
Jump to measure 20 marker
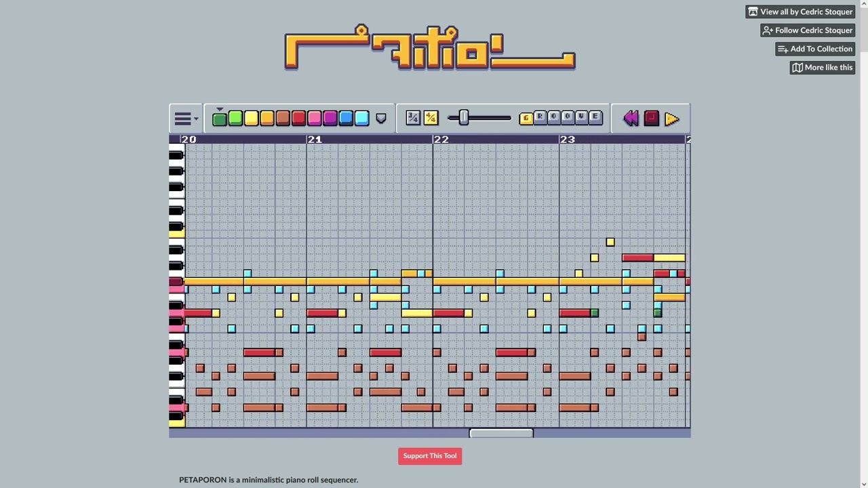[x=189, y=139]
